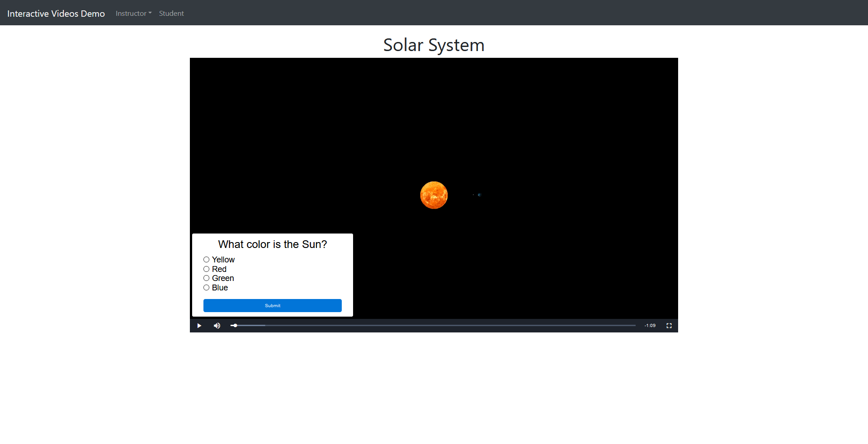The width and height of the screenshot is (868, 444).
Task: Click the seek bar playhead knob
Action: tap(235, 325)
